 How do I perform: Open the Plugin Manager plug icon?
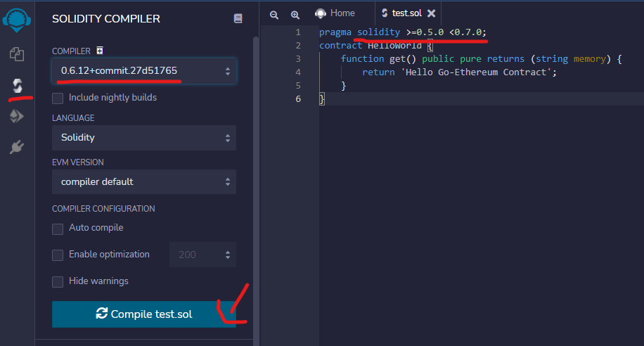coord(17,147)
